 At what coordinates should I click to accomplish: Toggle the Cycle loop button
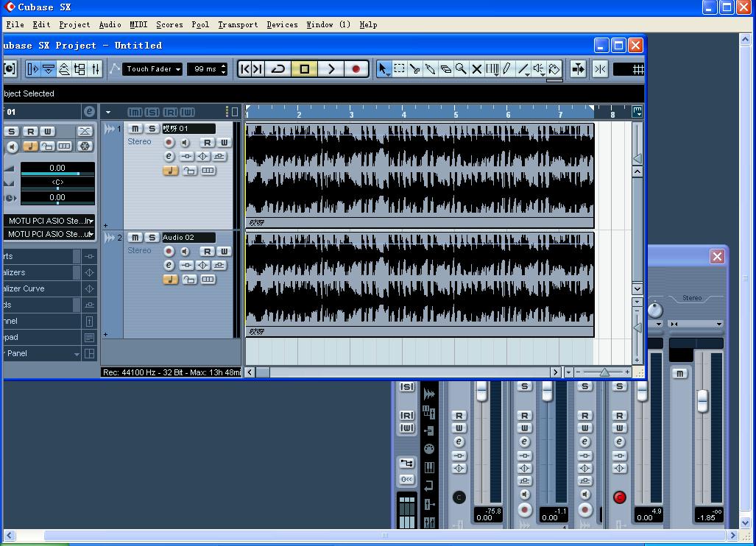pyautogui.click(x=278, y=69)
